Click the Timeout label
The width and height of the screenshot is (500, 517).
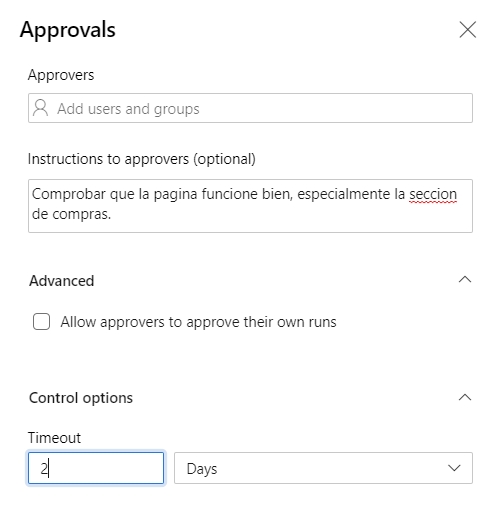54,438
